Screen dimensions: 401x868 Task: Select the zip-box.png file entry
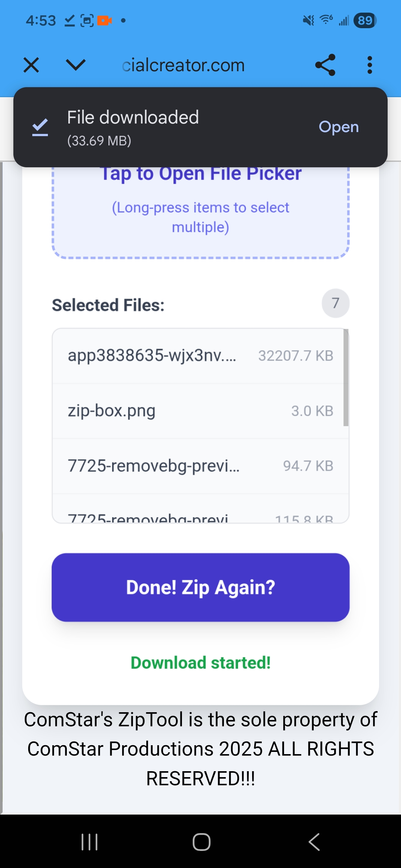coord(200,410)
